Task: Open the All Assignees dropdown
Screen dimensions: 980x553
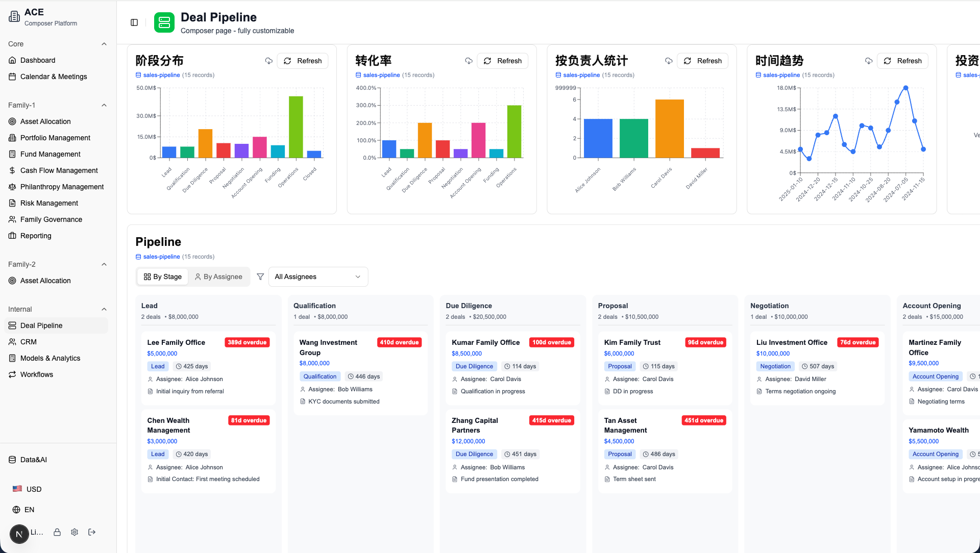Action: click(x=317, y=276)
